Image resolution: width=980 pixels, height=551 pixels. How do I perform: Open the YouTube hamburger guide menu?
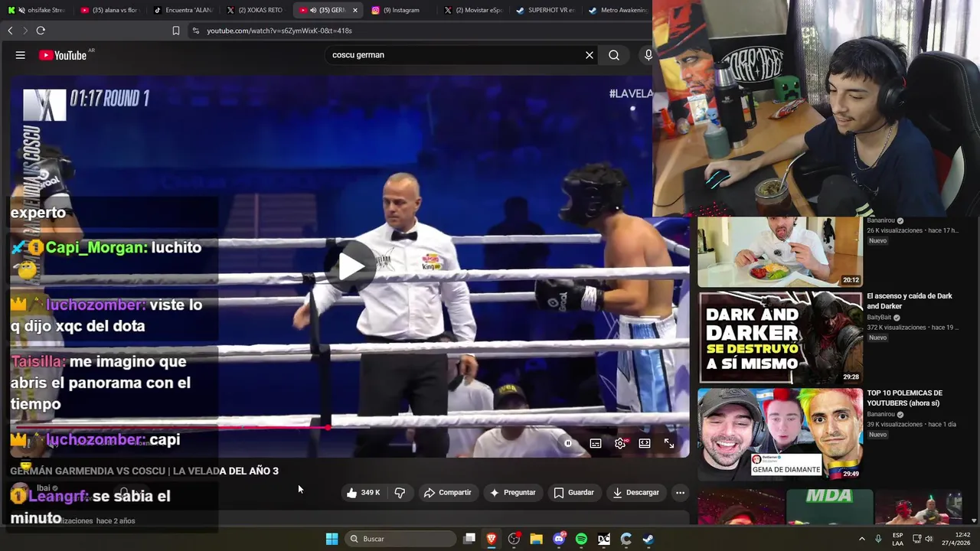[x=21, y=55]
